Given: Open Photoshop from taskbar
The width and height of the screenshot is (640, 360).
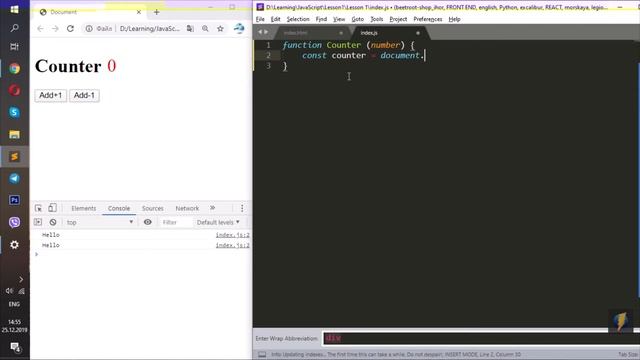Looking at the screenshot, I should (x=14, y=200).
